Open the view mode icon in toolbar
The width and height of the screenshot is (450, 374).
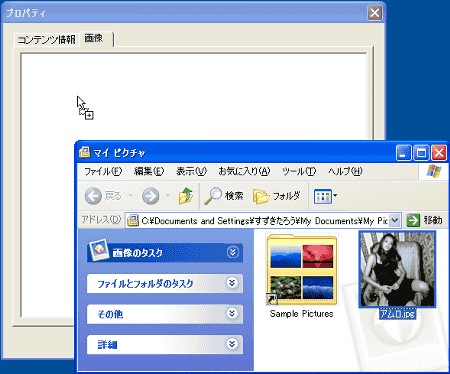pyautogui.click(x=323, y=196)
